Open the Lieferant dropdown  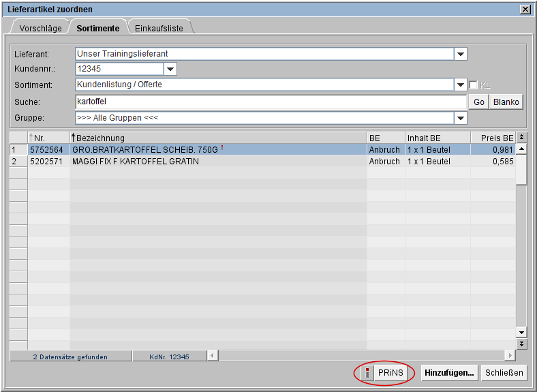point(461,55)
